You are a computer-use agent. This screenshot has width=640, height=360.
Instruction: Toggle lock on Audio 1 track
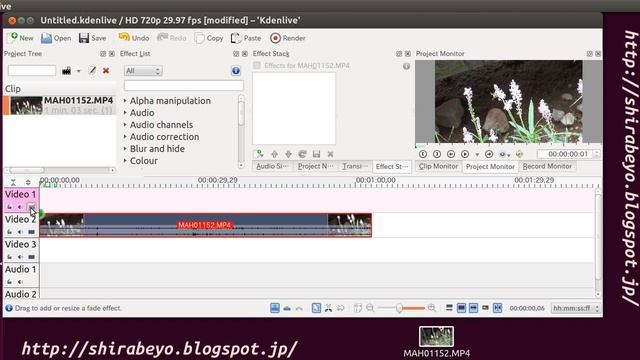click(x=9, y=282)
